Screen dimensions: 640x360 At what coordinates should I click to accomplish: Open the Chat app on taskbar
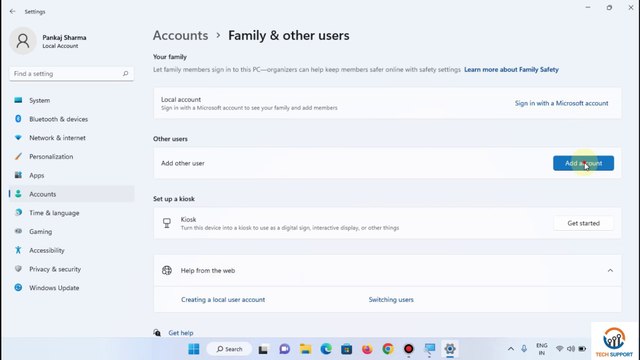pyautogui.click(x=284, y=349)
